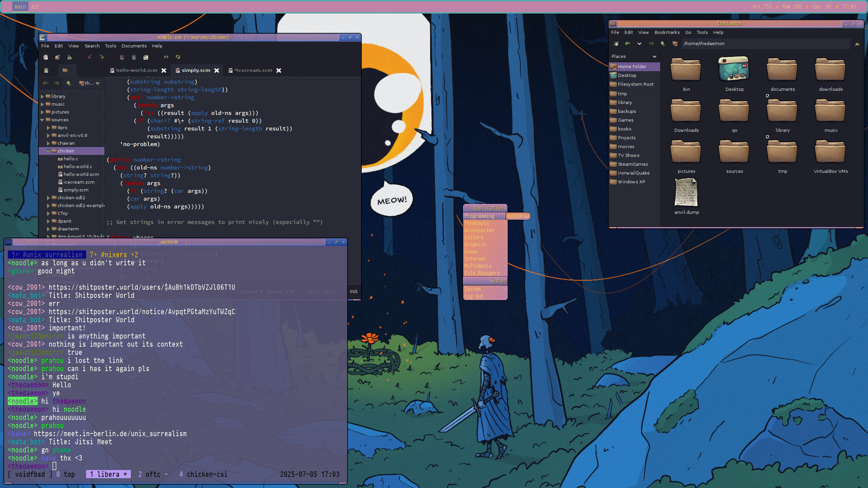The width and height of the screenshot is (868, 488).
Task: Open the sources folder icon in file manager
Action: coord(734,151)
